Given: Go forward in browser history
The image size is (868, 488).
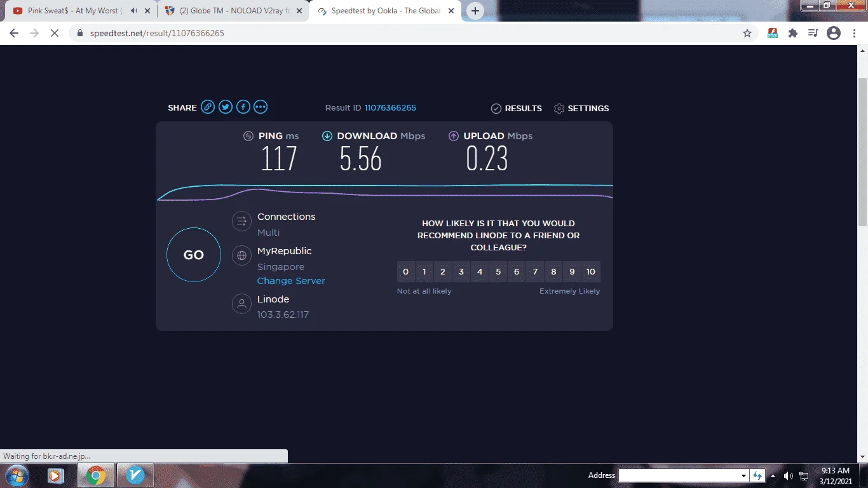Looking at the screenshot, I should coord(34,33).
